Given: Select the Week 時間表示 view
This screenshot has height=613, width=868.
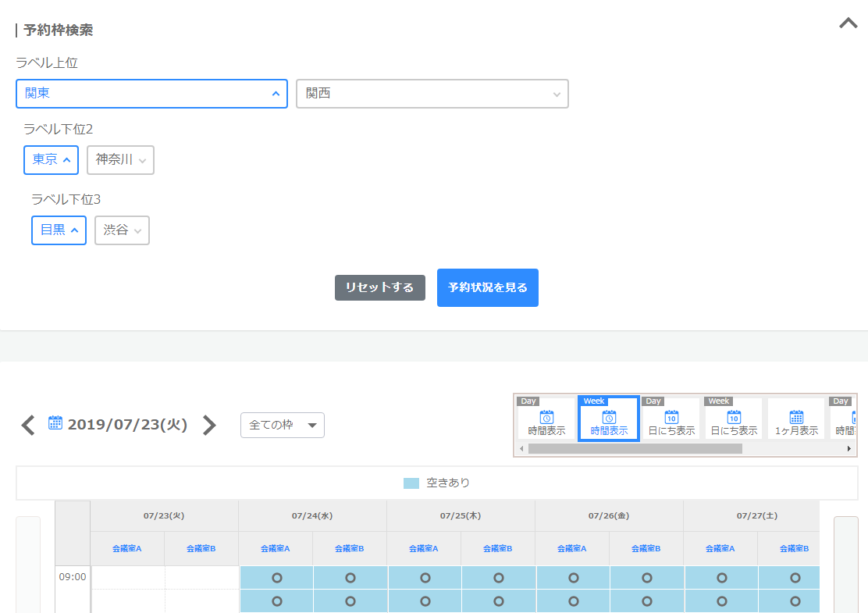Looking at the screenshot, I should 609,419.
